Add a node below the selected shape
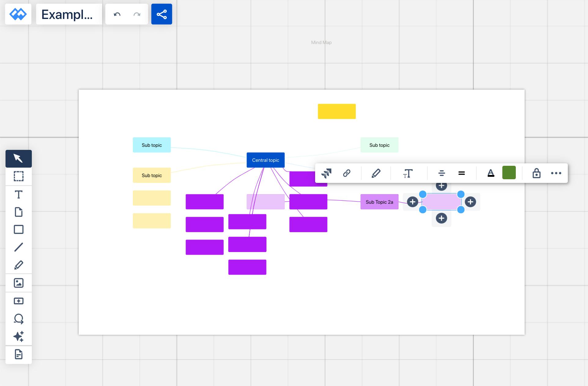Image resolution: width=588 pixels, height=386 pixels. pyautogui.click(x=441, y=218)
